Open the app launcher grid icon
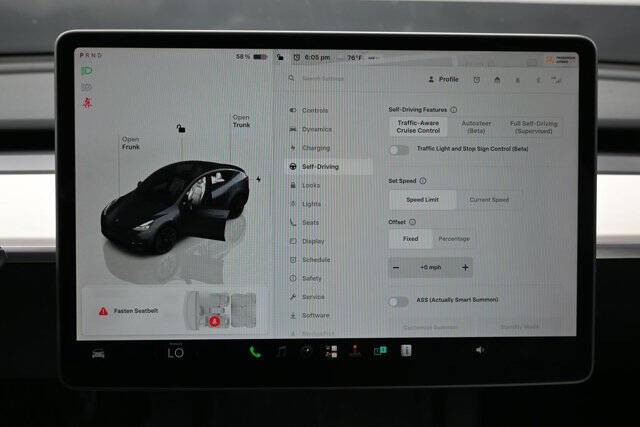 [331, 351]
